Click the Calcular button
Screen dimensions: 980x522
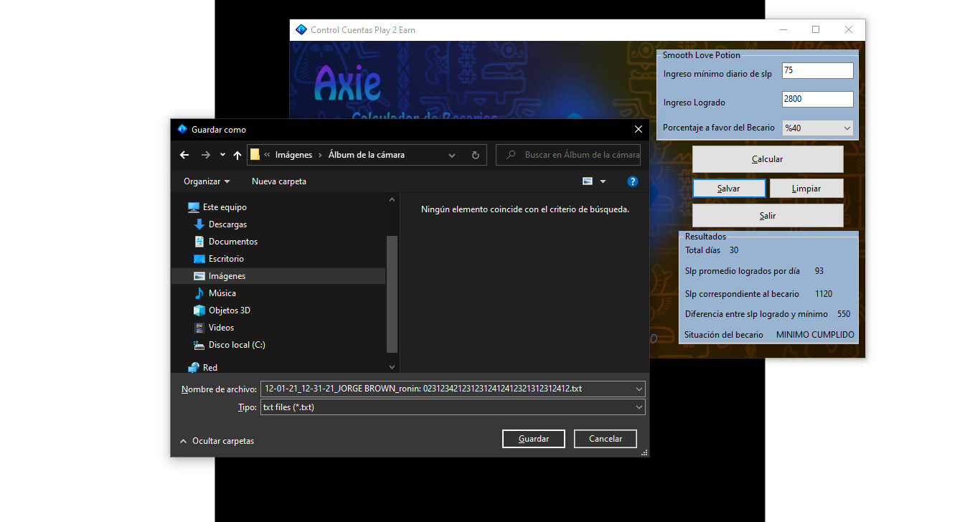tap(767, 159)
